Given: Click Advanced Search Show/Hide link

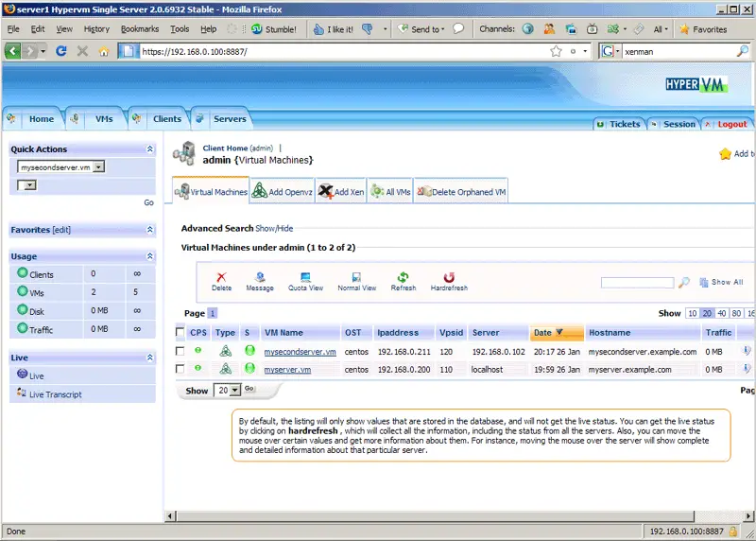Looking at the screenshot, I should (274, 228).
